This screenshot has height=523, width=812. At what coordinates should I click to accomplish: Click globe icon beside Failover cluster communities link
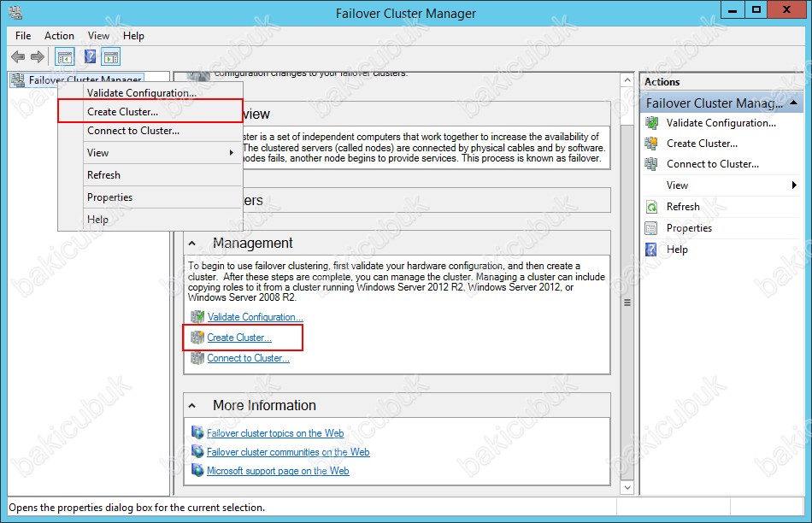coord(197,451)
